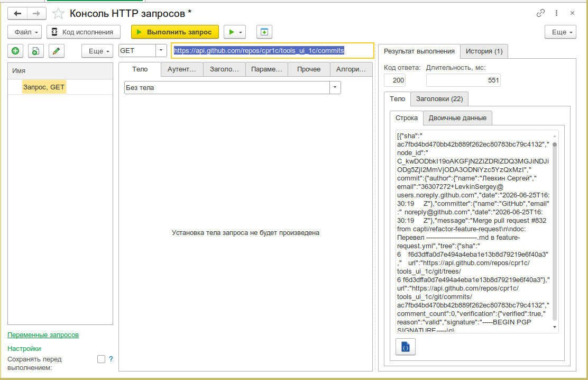The image size is (588, 380).
Task: Run the request with Выполнить запрос
Action: 174,32
